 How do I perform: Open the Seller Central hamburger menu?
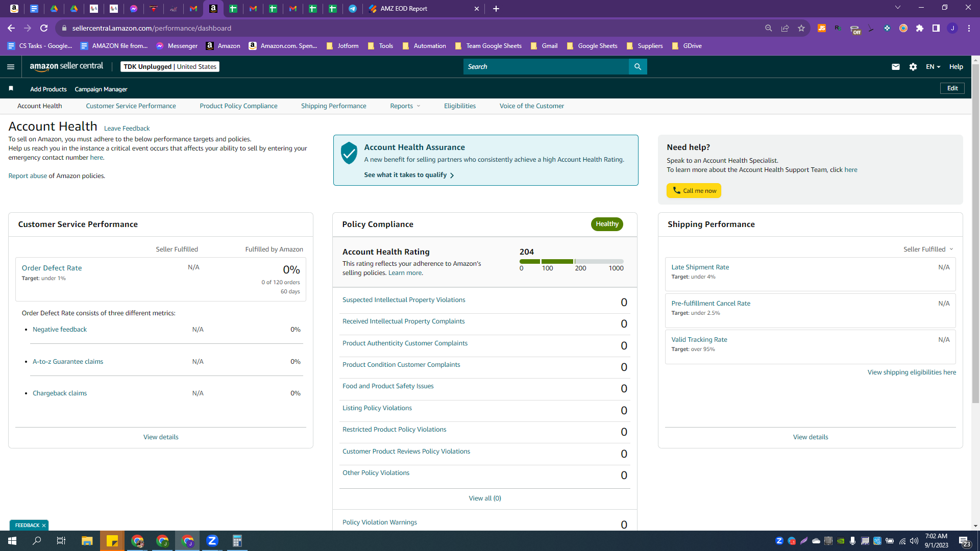[x=11, y=67]
